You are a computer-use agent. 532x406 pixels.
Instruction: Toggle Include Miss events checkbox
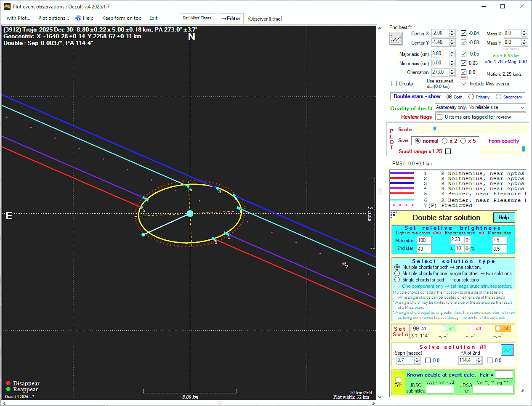tap(464, 84)
